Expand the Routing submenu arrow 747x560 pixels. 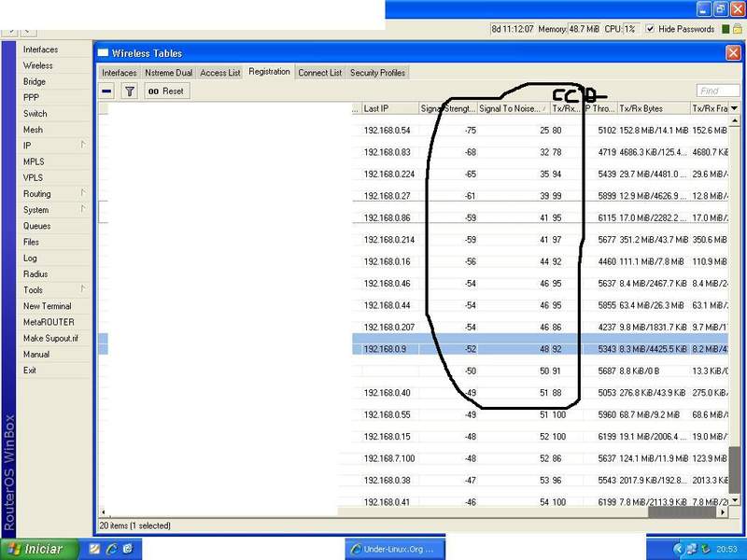[83, 193]
